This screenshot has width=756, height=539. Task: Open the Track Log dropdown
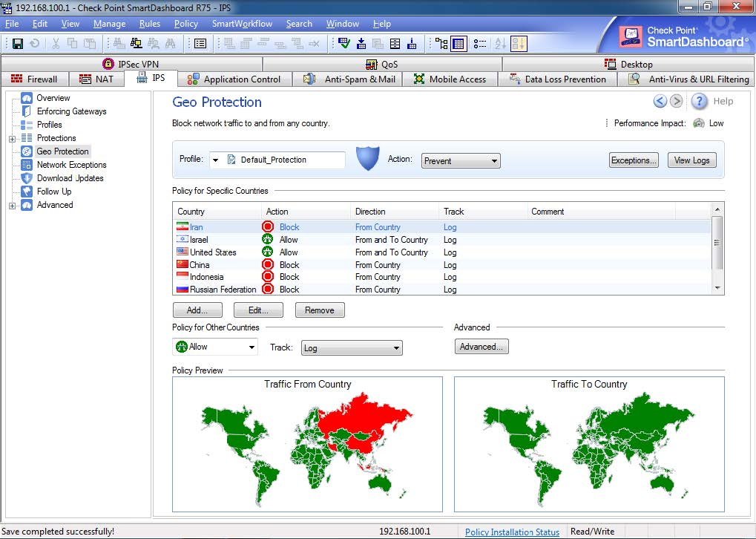(x=351, y=348)
